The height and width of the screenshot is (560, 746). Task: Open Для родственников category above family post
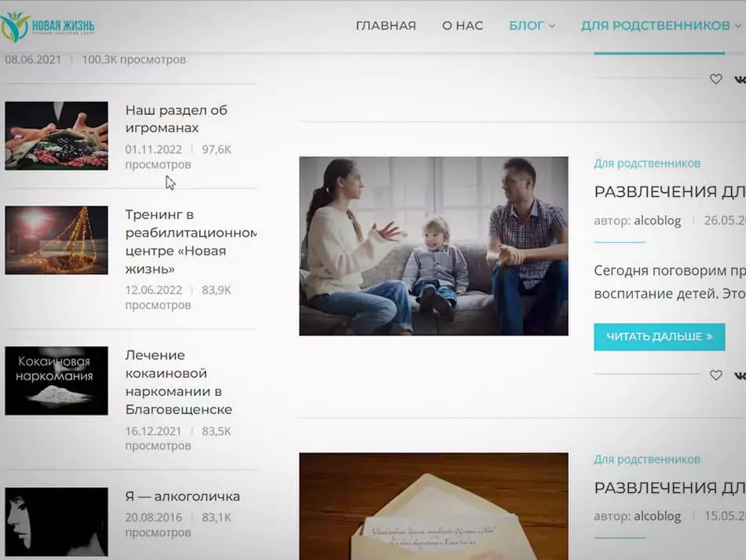[646, 163]
